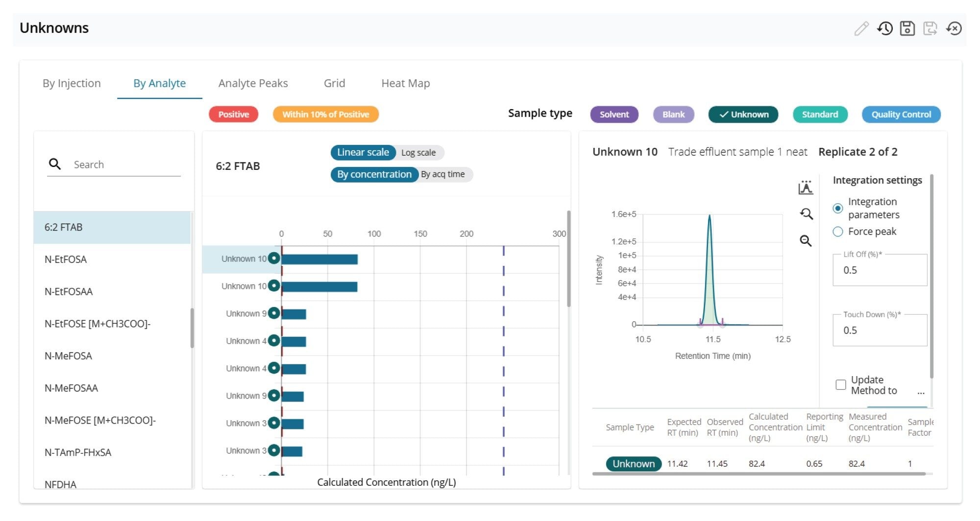
Task: Choose the Force peak option
Action: (837, 232)
